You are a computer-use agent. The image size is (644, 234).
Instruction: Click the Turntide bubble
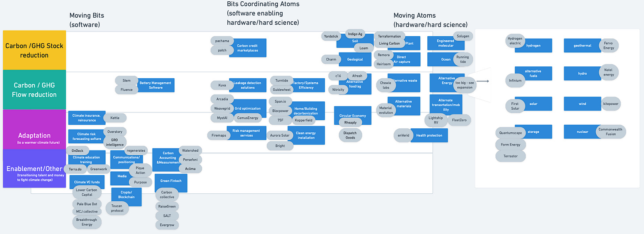[282, 81]
